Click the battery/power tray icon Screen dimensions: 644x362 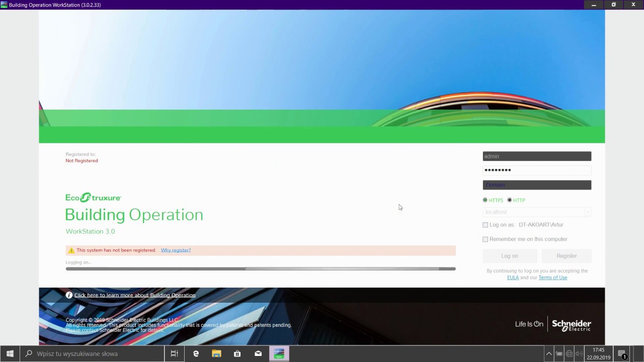click(559, 354)
